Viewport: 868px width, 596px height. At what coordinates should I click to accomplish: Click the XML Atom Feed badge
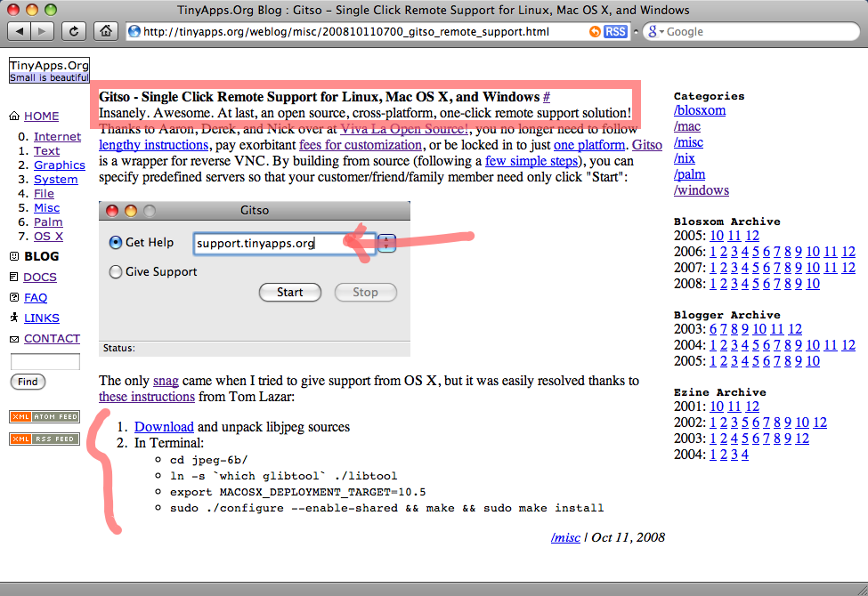[45, 416]
